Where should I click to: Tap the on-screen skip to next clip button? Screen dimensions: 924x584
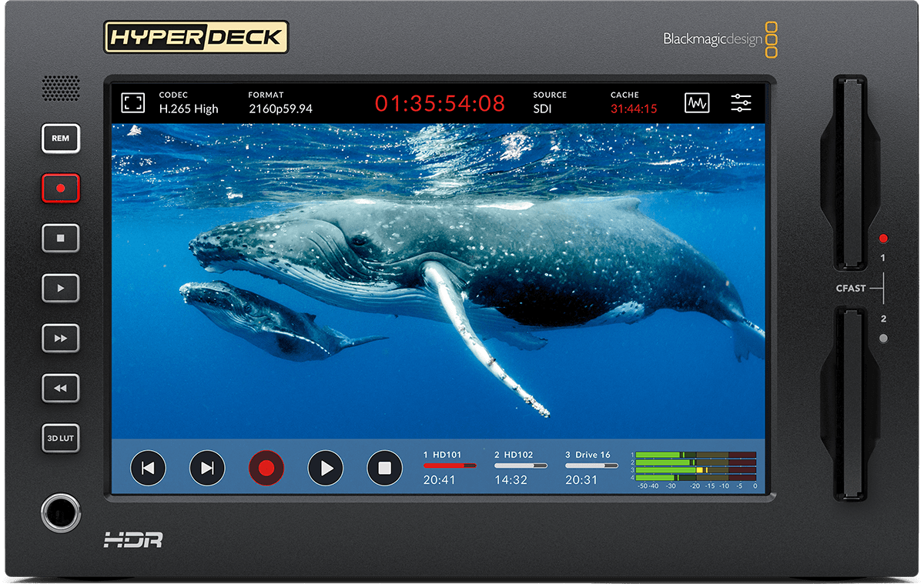[207, 468]
